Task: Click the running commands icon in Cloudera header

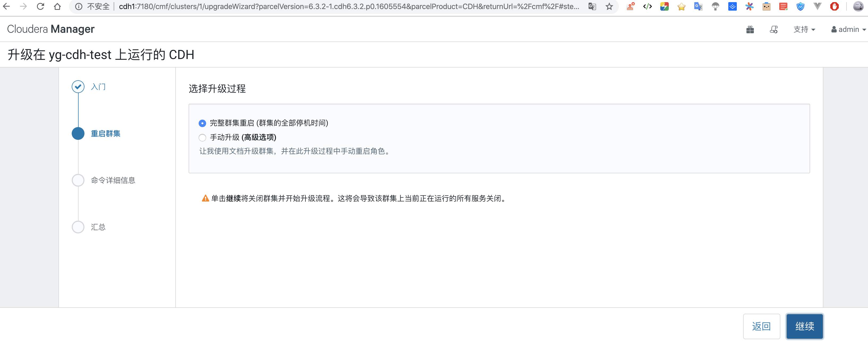Action: click(774, 30)
